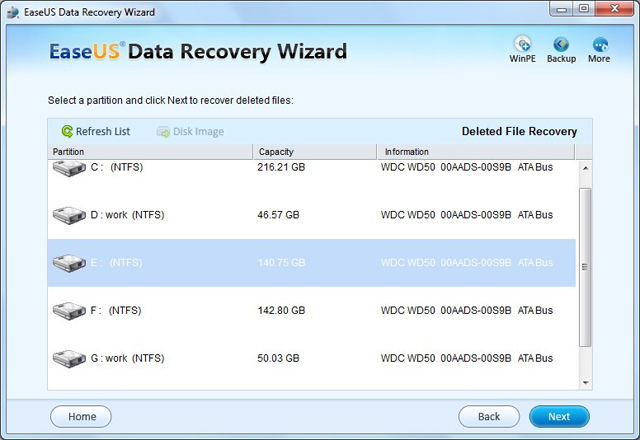Screen dimensions: 640x440
Task: Click the vertical scrollbar thumb
Action: [585, 267]
